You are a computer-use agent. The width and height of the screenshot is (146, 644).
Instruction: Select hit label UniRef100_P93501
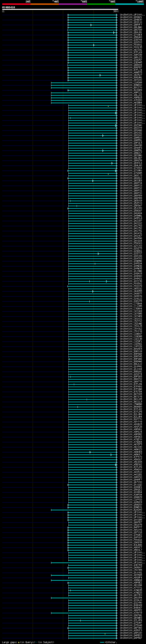[131, 45]
